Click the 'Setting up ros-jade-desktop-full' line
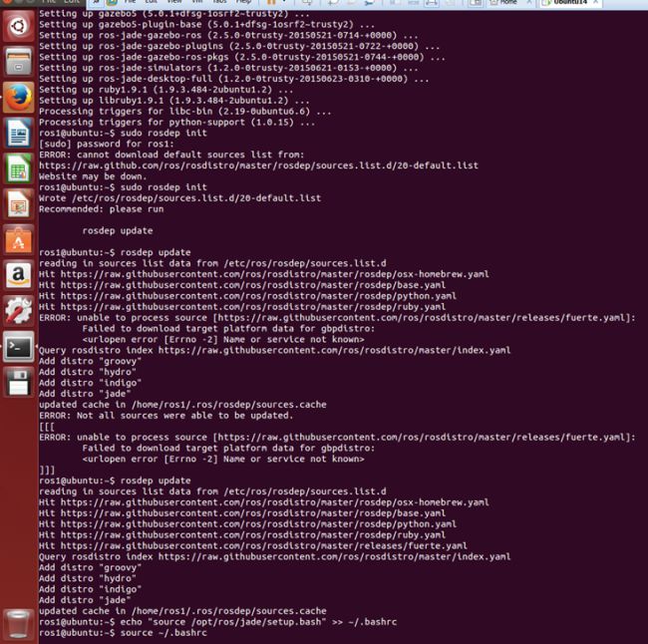The height and width of the screenshot is (644, 648). tap(234, 79)
